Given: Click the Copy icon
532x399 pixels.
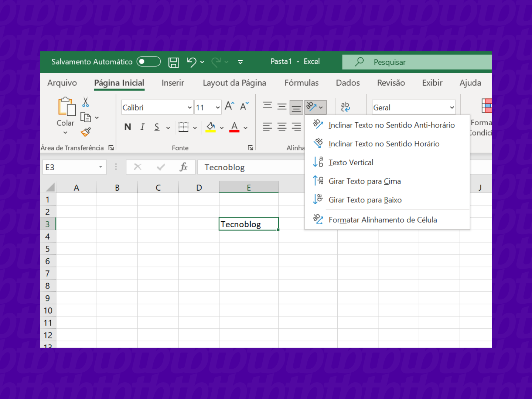Looking at the screenshot, I should (86, 117).
